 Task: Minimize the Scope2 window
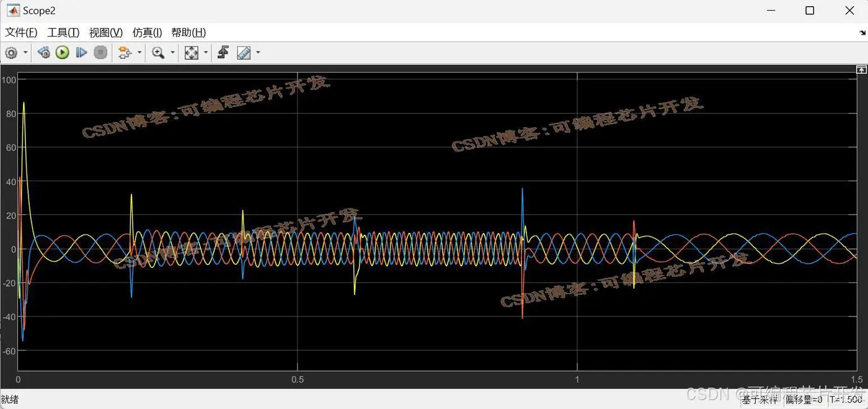[771, 11]
